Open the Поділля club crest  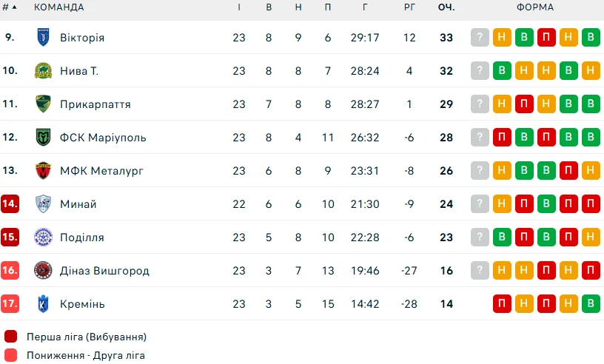pyautogui.click(x=43, y=237)
